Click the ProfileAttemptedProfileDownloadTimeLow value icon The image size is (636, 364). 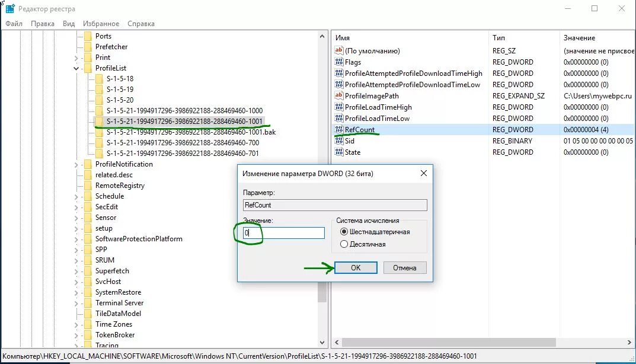click(338, 84)
